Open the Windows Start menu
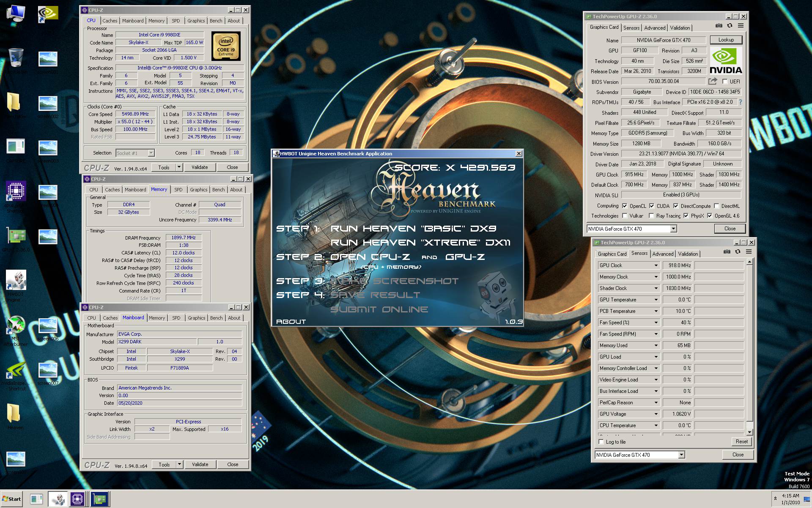 pyautogui.click(x=11, y=499)
